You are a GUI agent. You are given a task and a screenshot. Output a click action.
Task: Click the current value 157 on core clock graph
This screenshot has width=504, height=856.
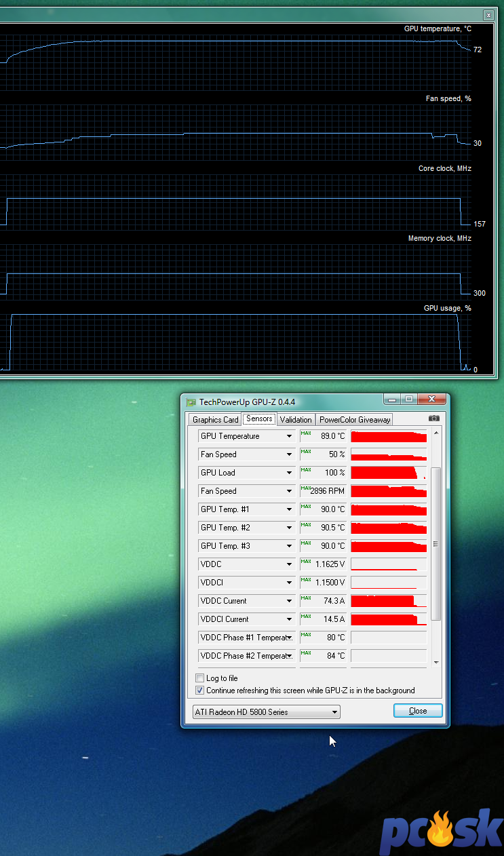coord(480,224)
